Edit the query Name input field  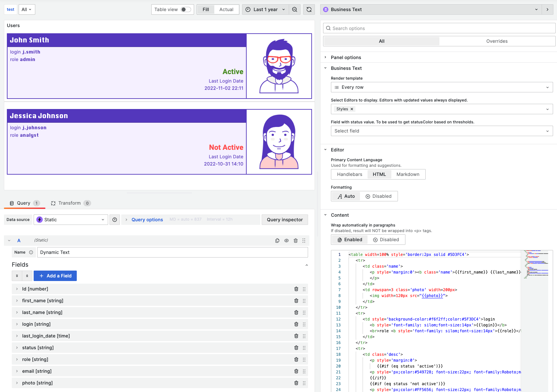click(x=172, y=252)
